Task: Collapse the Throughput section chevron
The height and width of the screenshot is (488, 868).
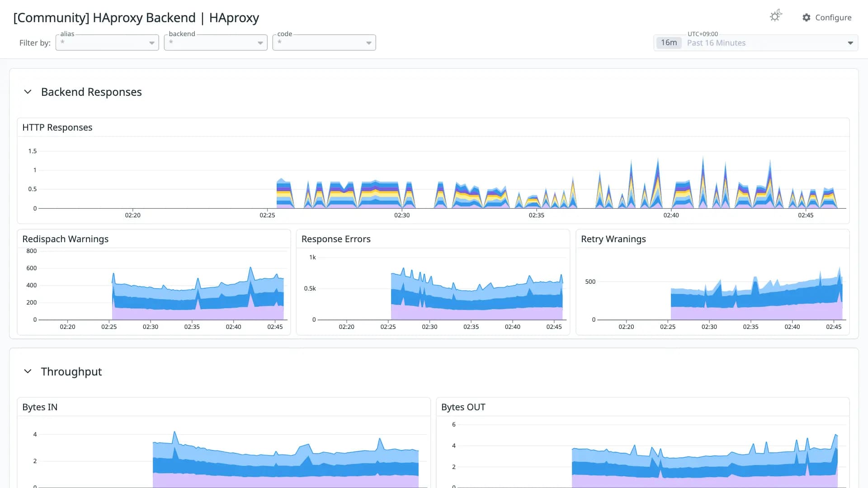Action: (x=28, y=371)
